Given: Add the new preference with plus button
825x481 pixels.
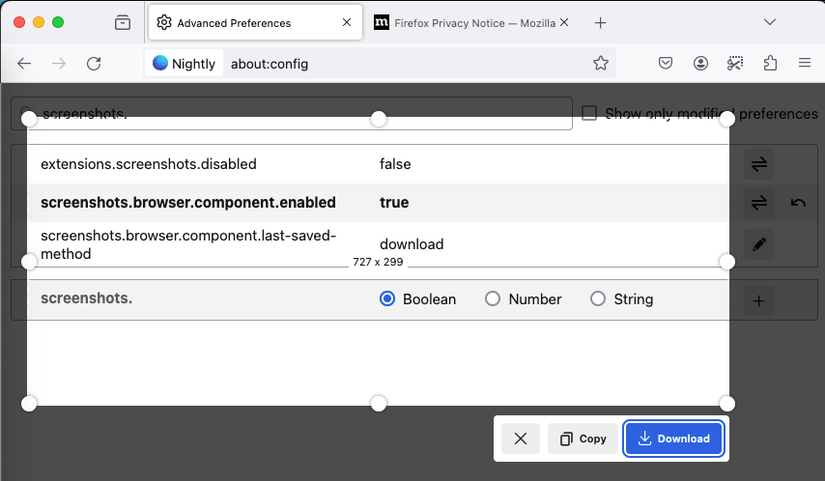Looking at the screenshot, I should pos(759,300).
